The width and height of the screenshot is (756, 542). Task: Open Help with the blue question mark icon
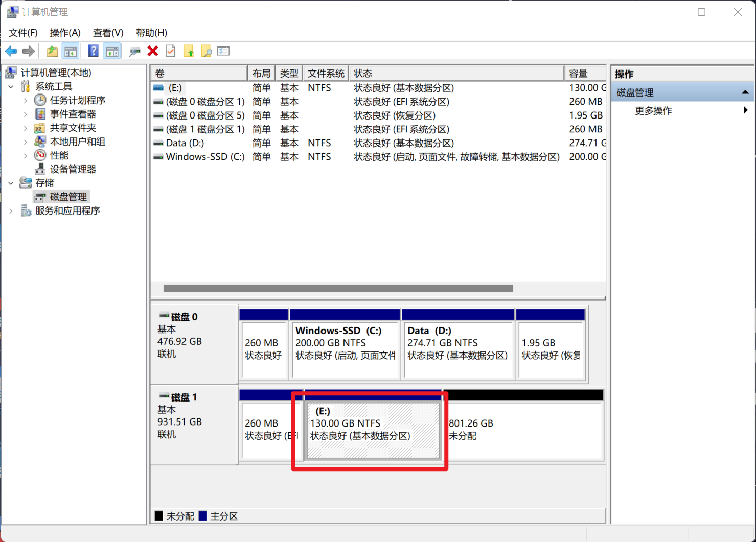coord(93,51)
